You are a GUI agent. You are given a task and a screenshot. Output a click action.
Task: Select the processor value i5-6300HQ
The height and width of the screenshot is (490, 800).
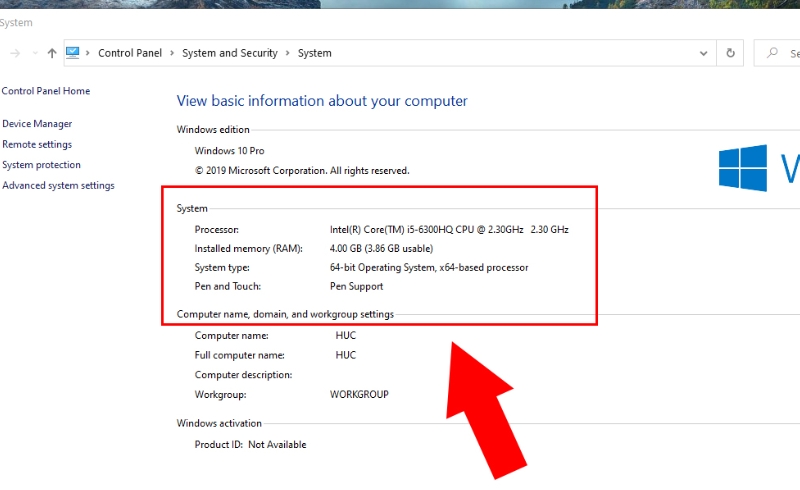(x=449, y=230)
